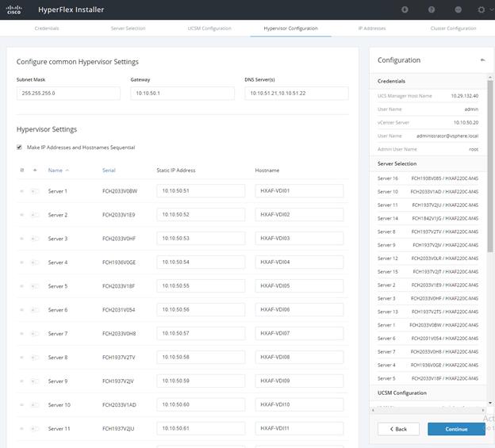Click the drag handle for Server 4
The height and width of the screenshot is (448, 495).
(x=21, y=262)
